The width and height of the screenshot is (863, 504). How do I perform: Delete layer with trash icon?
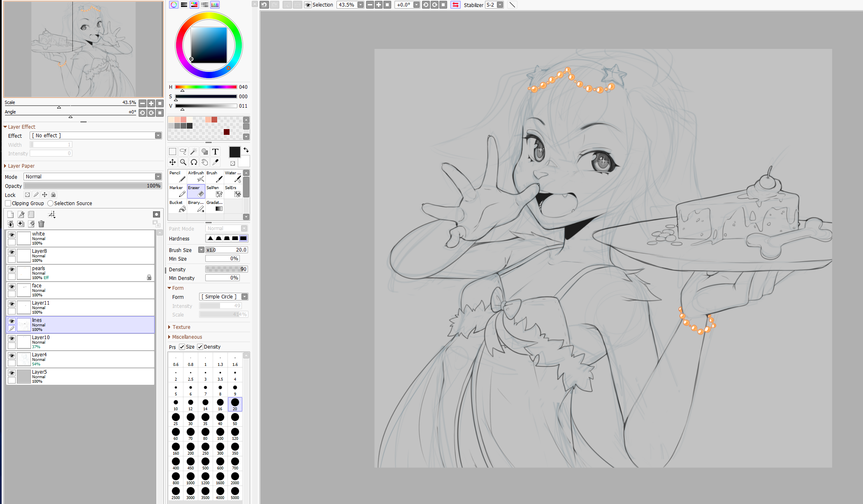pyautogui.click(x=41, y=224)
